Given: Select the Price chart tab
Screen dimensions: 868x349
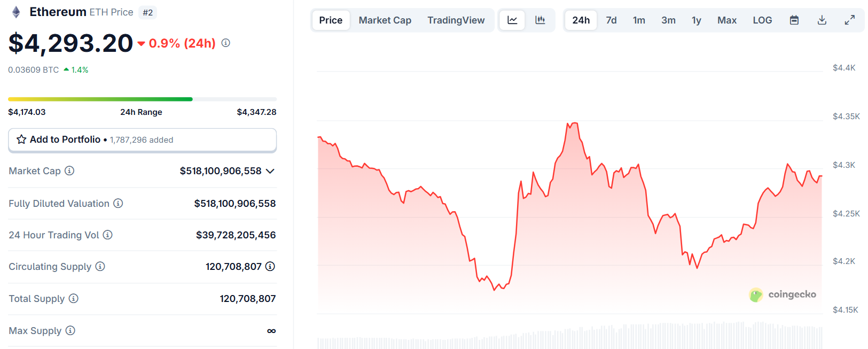Looking at the screenshot, I should (331, 20).
